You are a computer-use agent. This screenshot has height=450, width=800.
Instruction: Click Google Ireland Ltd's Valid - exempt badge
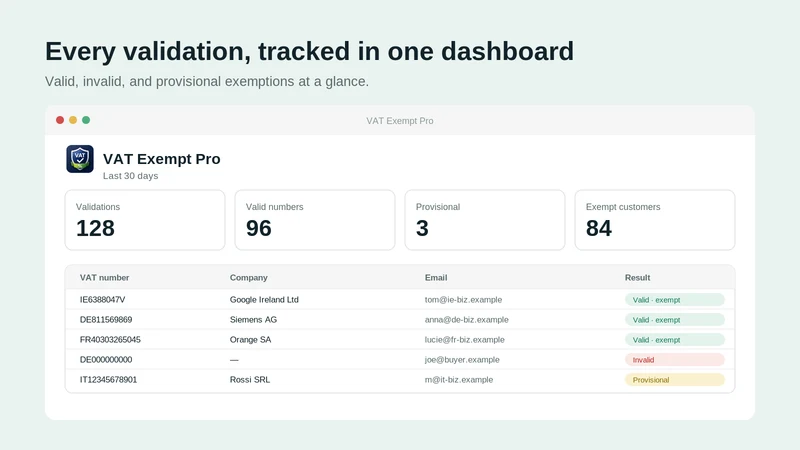[x=674, y=299]
